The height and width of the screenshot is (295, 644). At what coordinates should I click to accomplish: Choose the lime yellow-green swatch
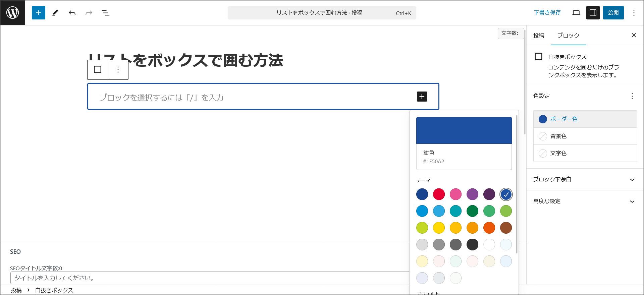pyautogui.click(x=422, y=228)
